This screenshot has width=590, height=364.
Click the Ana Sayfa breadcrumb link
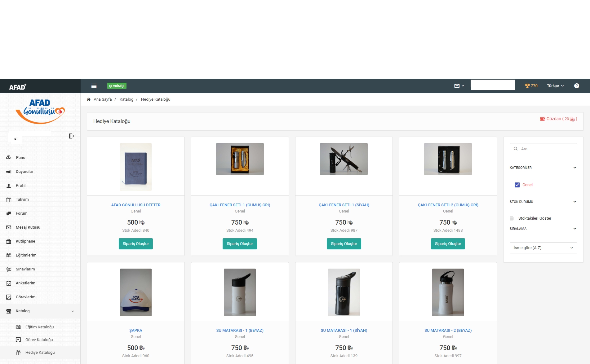(103, 99)
